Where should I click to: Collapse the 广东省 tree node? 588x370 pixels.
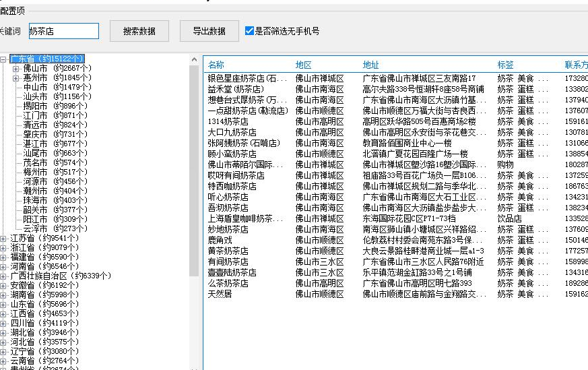click(3, 59)
